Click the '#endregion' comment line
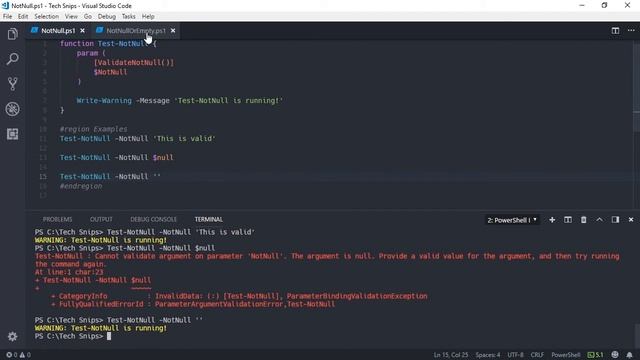Viewport: 640px width, 360px height. click(x=81, y=186)
